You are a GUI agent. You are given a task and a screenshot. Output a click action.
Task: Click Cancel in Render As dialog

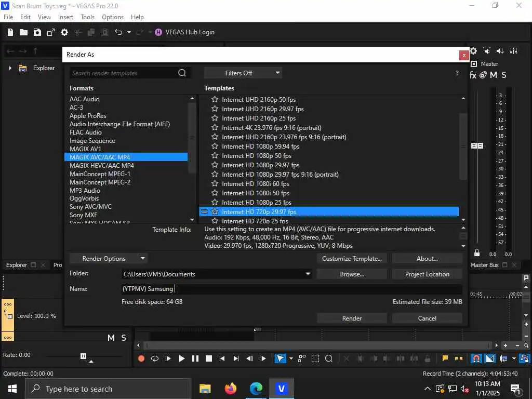pos(427,318)
